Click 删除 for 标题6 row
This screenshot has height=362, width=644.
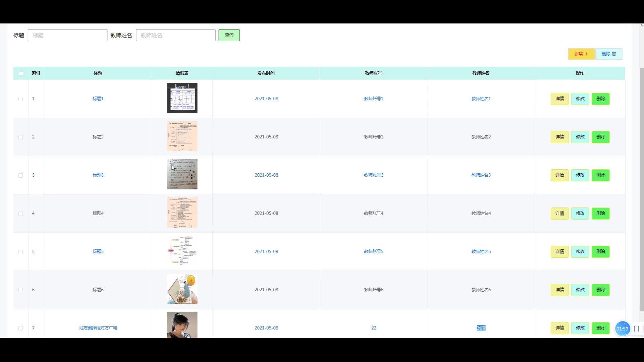[600, 290]
